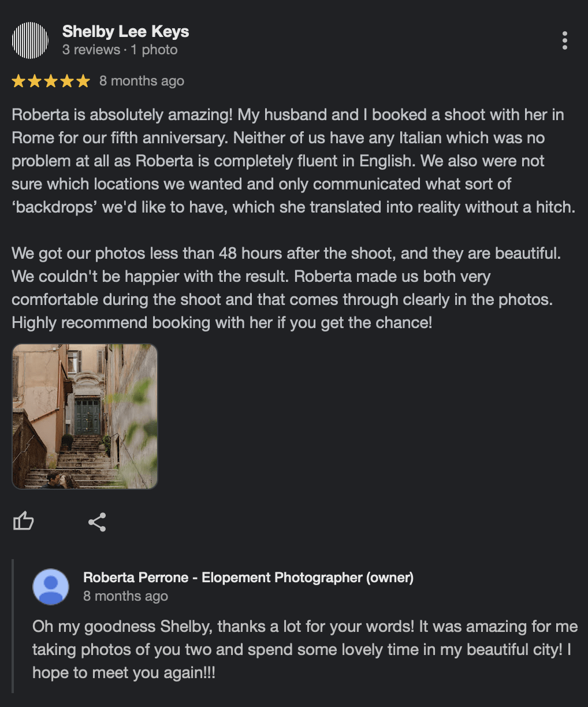Click the owner reply text "Oh my goodness Shelby"

pyautogui.click(x=304, y=649)
